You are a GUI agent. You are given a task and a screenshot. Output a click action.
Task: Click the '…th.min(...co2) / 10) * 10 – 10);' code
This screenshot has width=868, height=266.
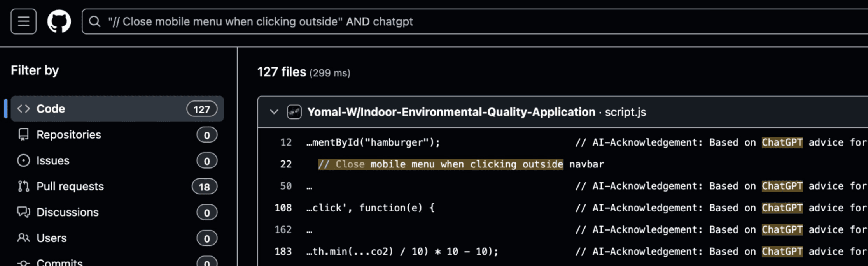point(402,252)
